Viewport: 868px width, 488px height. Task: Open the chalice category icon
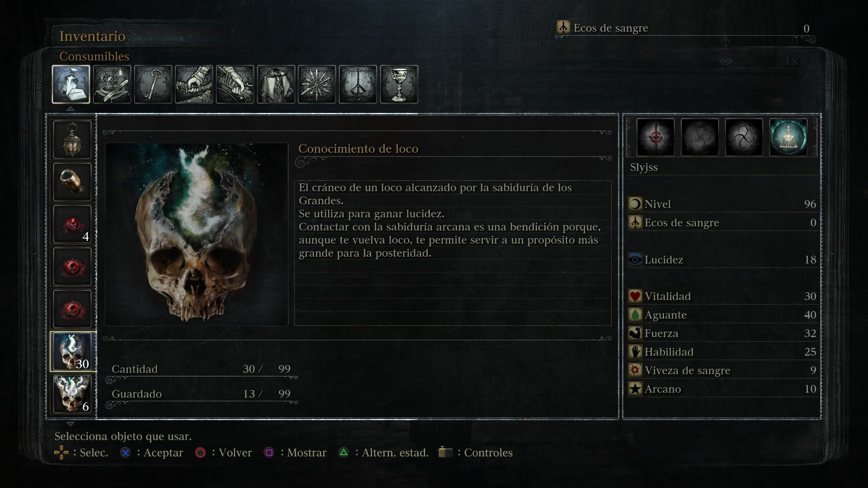(x=399, y=84)
